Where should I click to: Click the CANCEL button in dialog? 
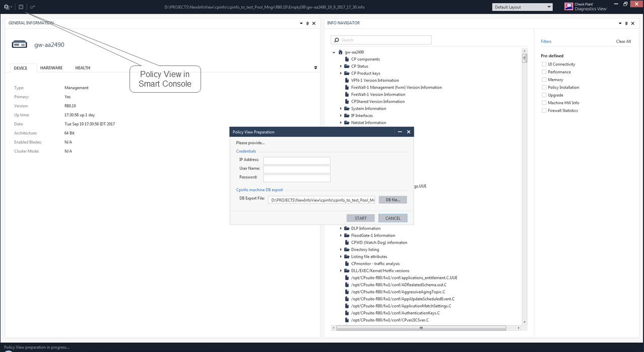393,218
